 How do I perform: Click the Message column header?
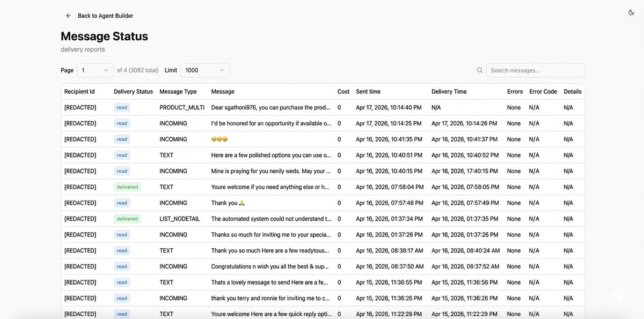pos(223,92)
